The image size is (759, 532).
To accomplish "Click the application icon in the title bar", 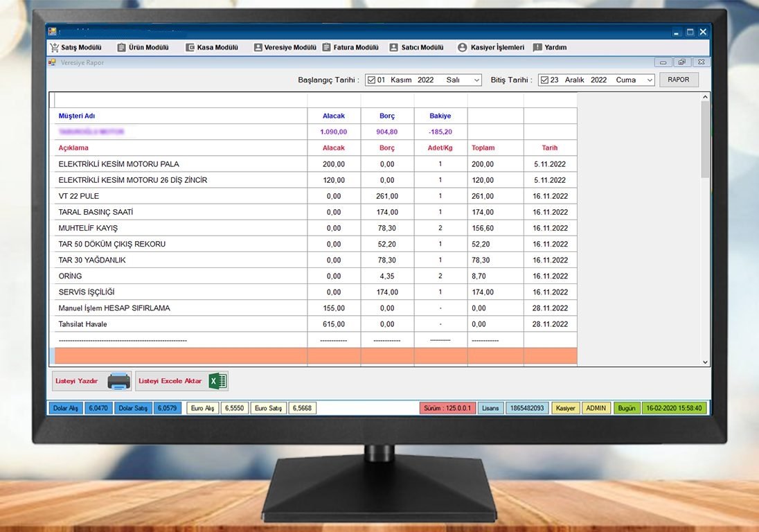I will pos(52,32).
